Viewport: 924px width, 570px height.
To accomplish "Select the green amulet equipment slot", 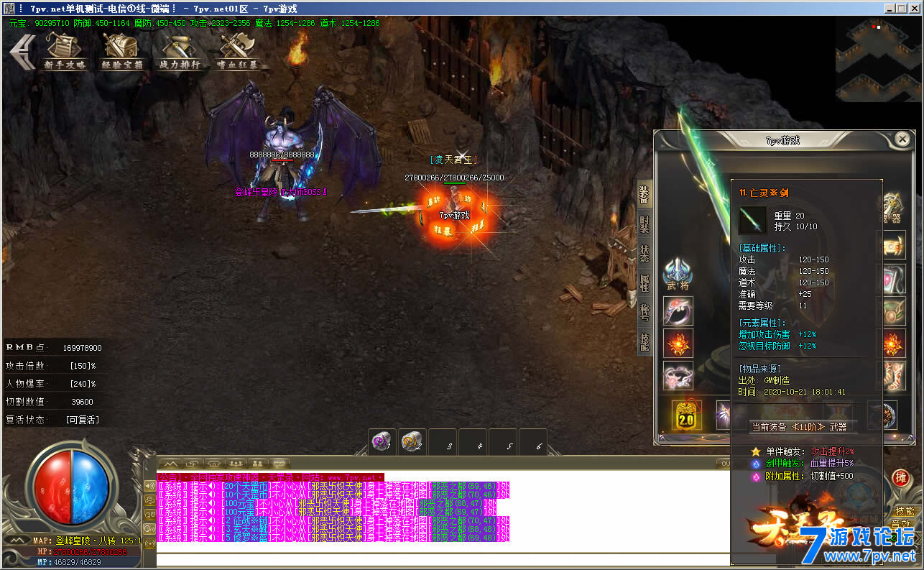I will 895,313.
